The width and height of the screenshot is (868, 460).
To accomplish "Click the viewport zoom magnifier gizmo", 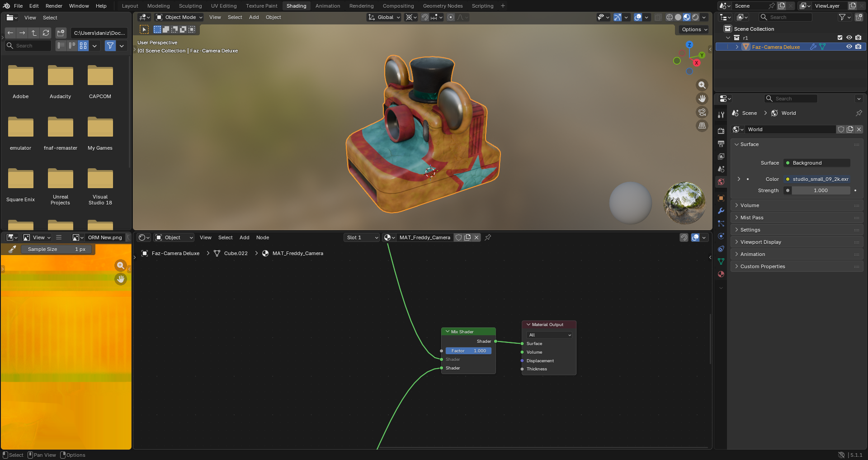I will 702,85.
